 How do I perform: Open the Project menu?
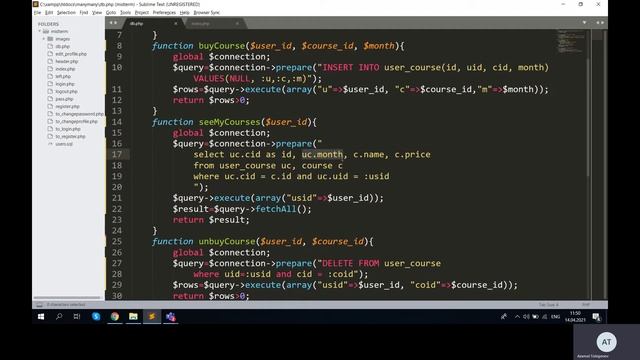[x=142, y=13]
